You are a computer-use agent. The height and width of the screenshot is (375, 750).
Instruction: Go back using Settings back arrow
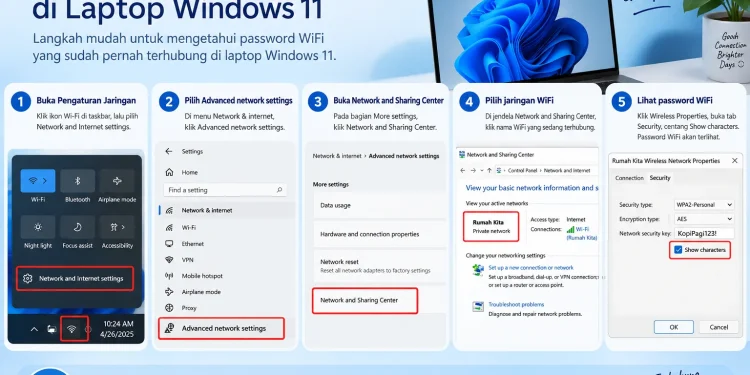[x=168, y=151]
